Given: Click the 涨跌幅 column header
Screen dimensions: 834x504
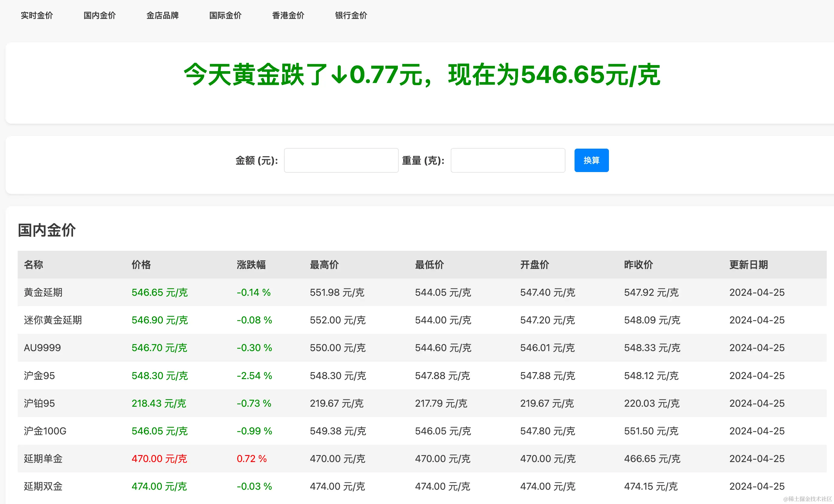Looking at the screenshot, I should (251, 264).
